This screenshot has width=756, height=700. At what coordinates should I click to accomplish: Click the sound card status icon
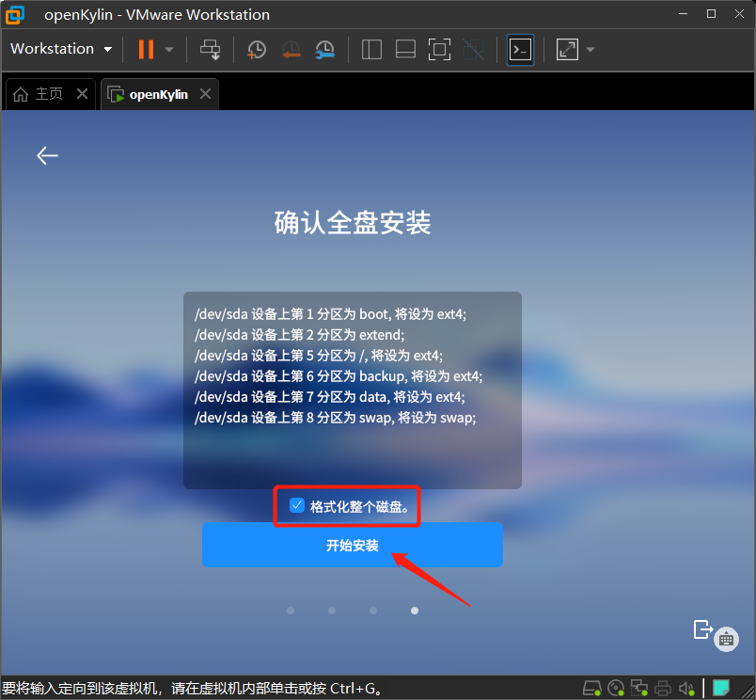tap(686, 688)
